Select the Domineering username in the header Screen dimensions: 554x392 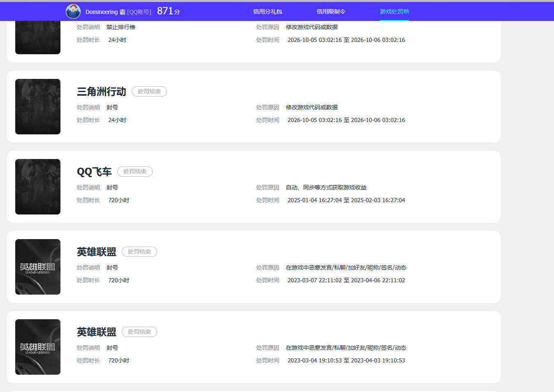[x=105, y=12]
